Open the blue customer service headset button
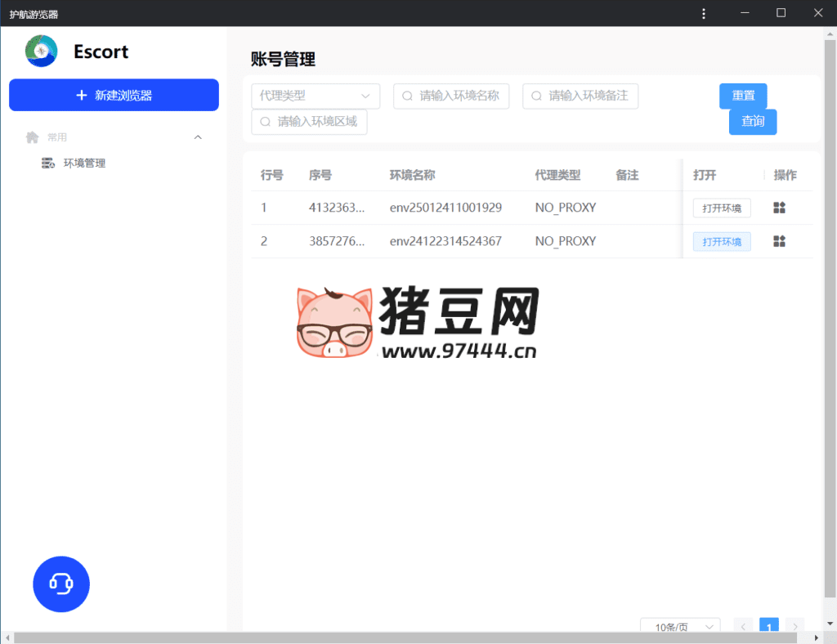This screenshot has height=644, width=837. point(60,584)
